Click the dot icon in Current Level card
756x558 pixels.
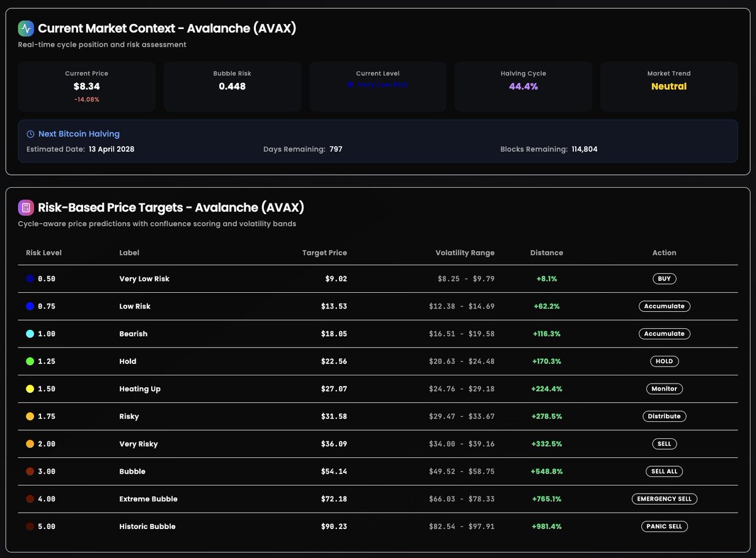(x=351, y=84)
